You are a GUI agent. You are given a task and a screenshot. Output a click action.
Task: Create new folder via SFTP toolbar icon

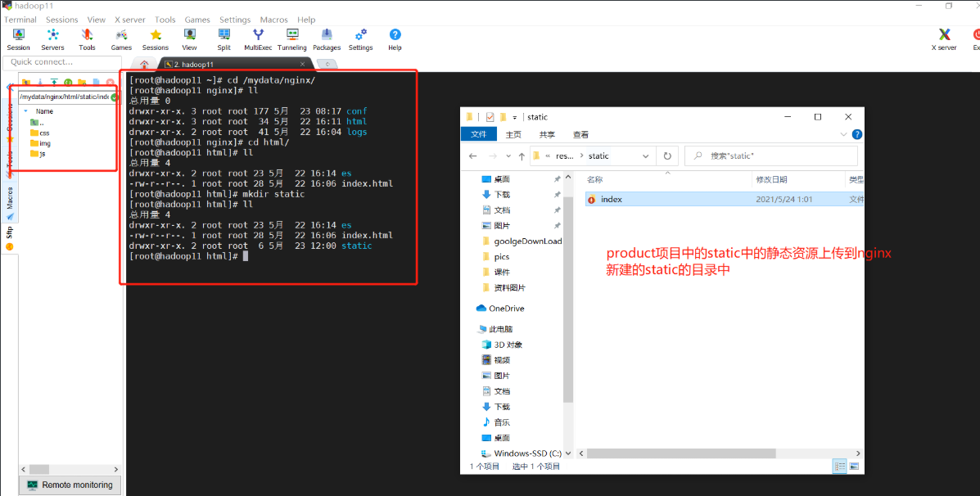click(x=82, y=83)
